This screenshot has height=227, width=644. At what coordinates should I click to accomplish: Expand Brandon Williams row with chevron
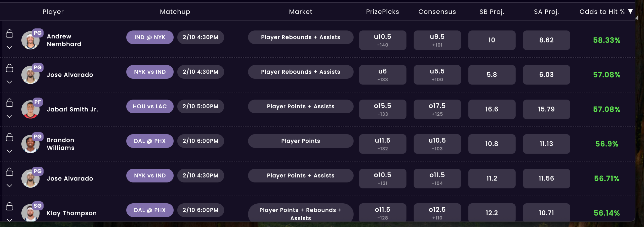pyautogui.click(x=10, y=151)
